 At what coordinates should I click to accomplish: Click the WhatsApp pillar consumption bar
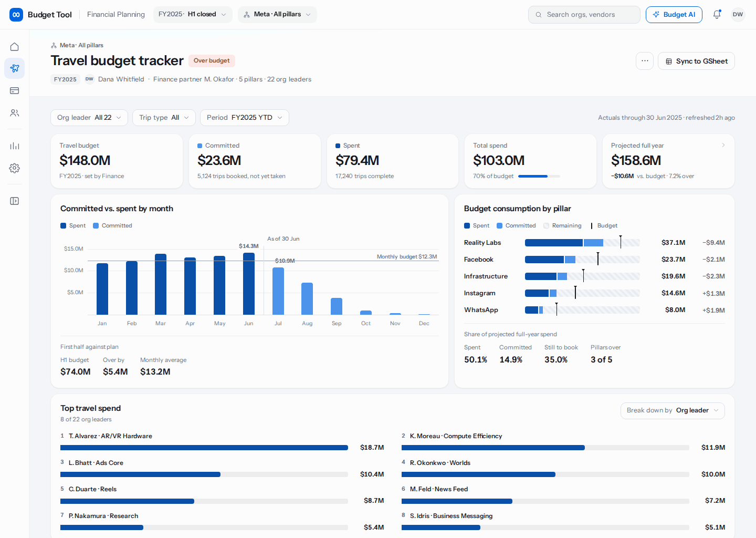582,310
